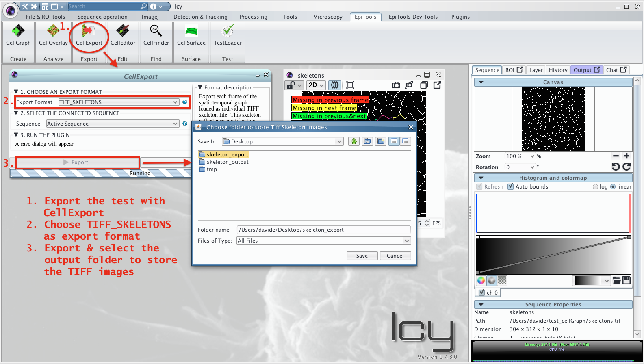Select the log histogram scale

tap(595, 187)
